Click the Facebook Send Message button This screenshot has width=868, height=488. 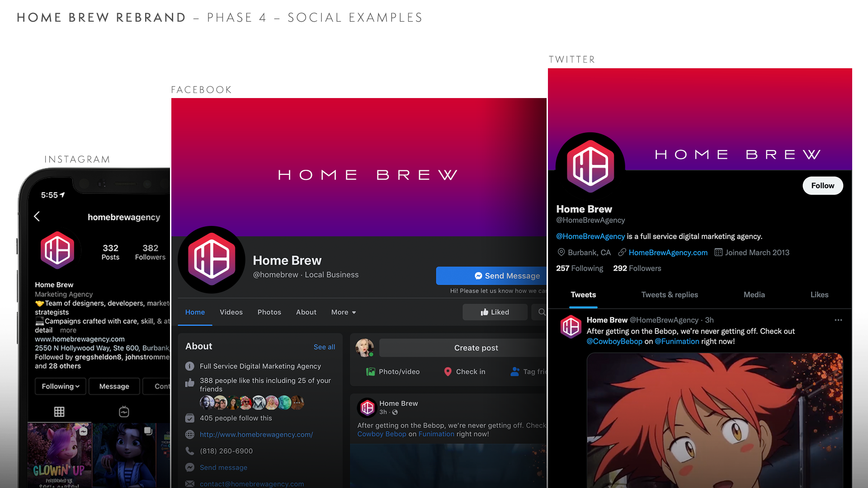(491, 276)
